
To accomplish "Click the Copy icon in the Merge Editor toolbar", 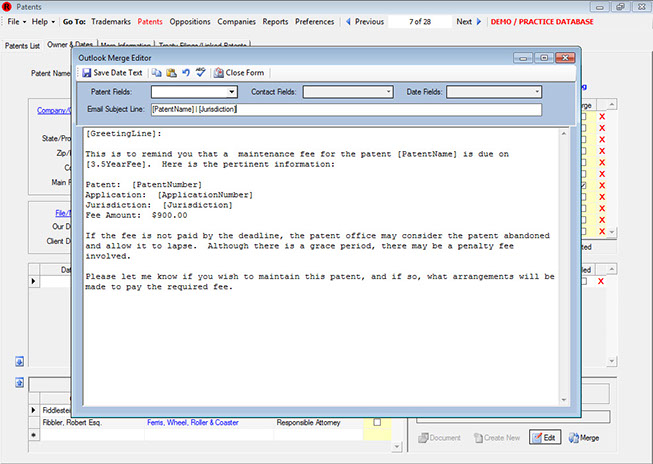I will click(x=158, y=73).
